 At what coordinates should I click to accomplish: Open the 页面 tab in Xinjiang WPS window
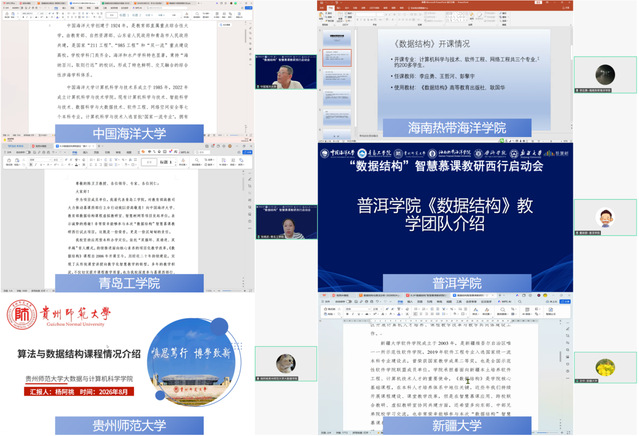click(x=420, y=302)
